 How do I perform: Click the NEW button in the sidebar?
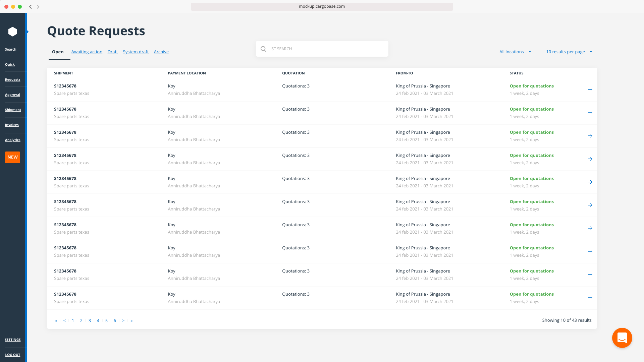click(x=12, y=157)
